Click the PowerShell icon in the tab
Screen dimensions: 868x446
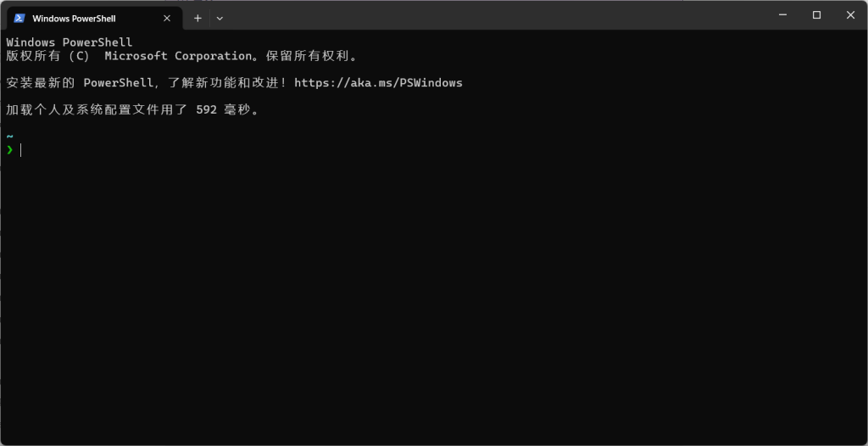click(x=19, y=18)
